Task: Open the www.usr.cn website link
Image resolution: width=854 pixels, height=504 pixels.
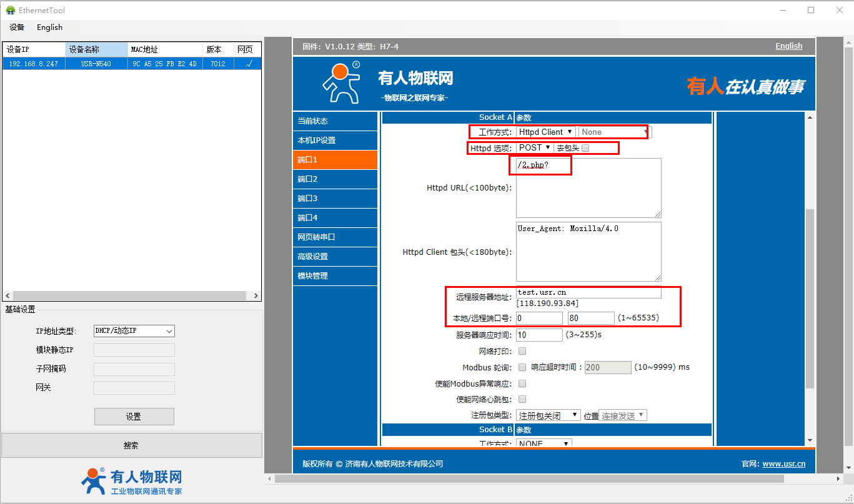Action: coord(783,464)
